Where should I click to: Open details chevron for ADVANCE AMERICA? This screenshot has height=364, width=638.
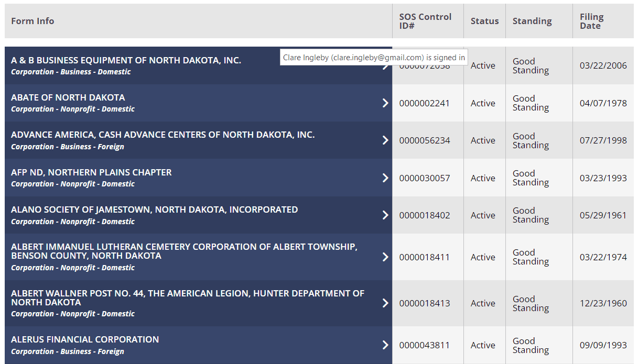(x=385, y=140)
